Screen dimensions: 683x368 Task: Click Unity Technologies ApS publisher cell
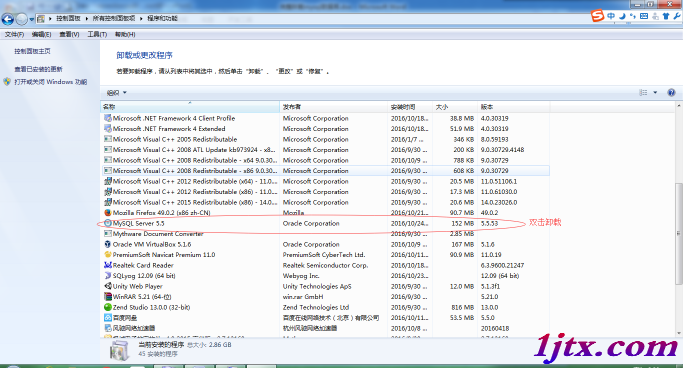pos(317,286)
